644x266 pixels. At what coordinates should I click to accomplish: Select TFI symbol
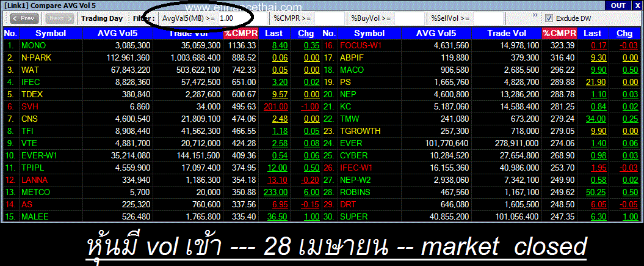28,131
